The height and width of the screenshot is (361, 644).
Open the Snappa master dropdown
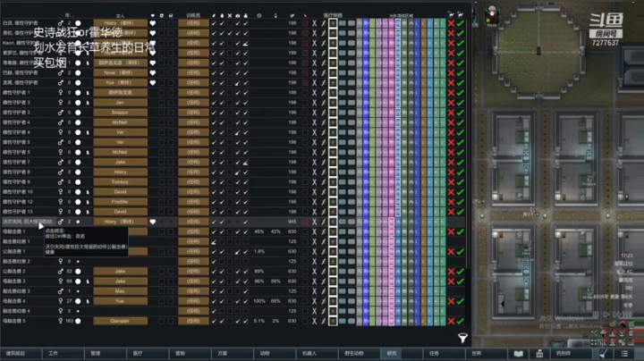click(120, 113)
